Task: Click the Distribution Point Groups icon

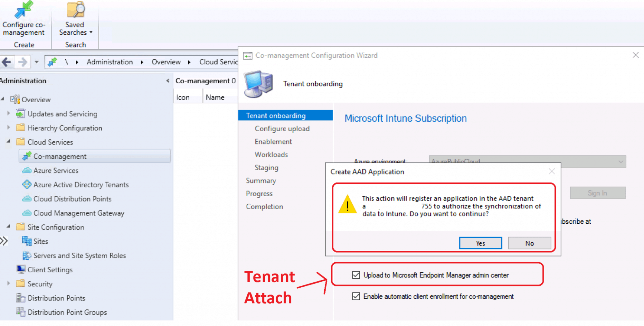Action: pos(21,312)
